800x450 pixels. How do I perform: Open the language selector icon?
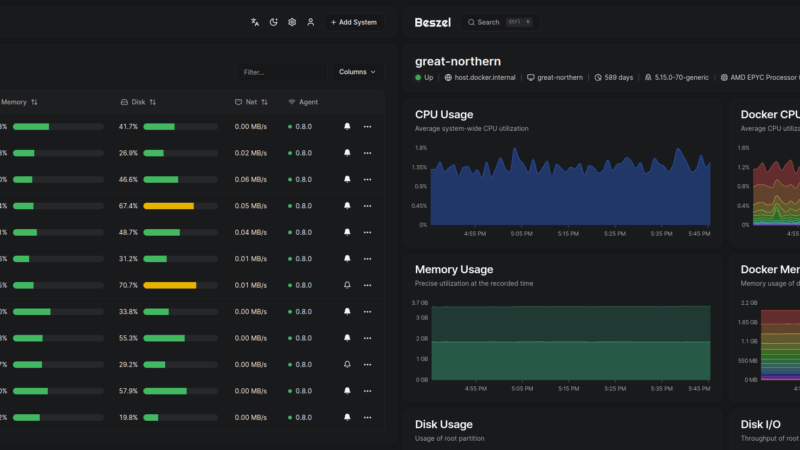click(x=255, y=22)
